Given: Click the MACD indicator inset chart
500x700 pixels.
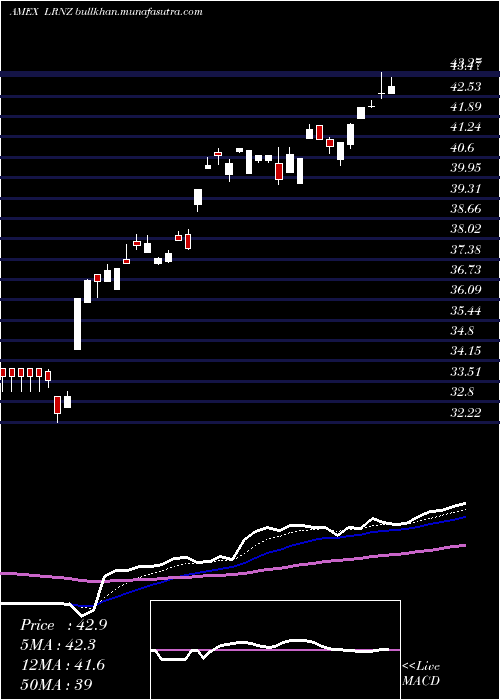Looking at the screenshot, I should (x=275, y=650).
